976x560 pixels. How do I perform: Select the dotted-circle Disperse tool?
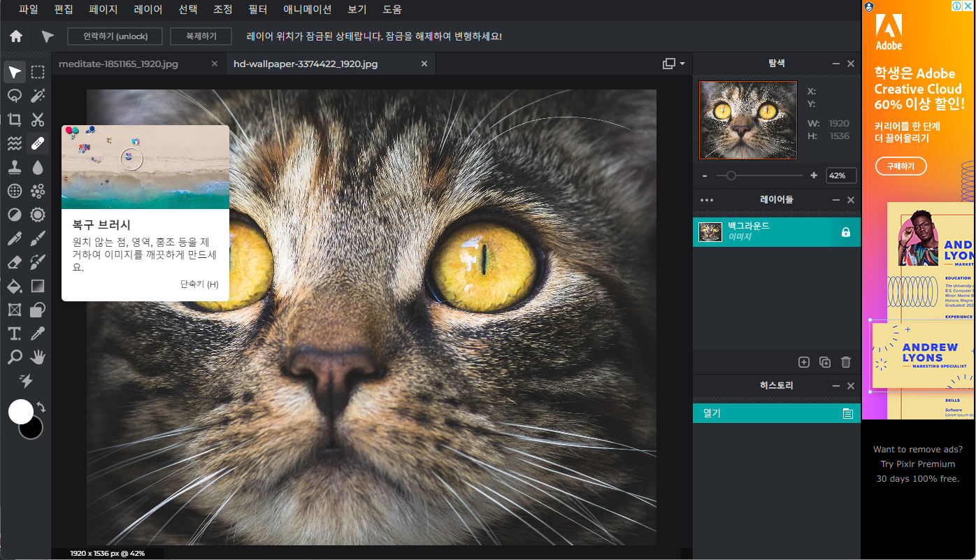(x=15, y=191)
